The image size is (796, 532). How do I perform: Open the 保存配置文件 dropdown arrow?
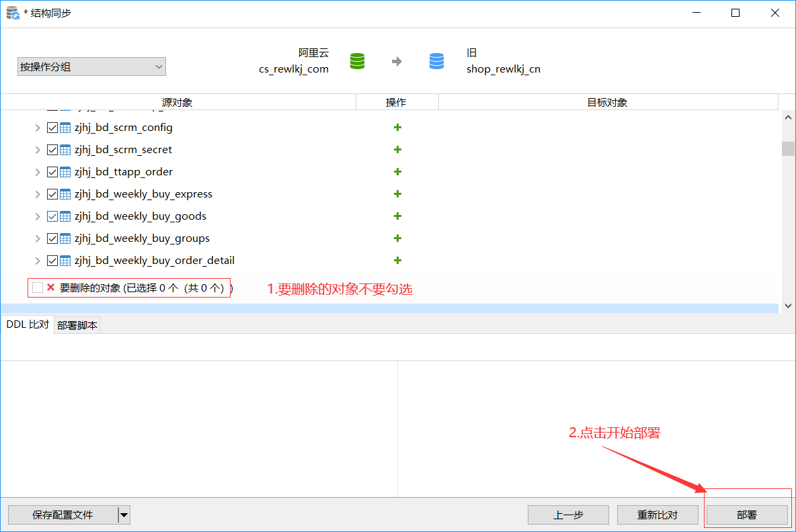point(124,515)
